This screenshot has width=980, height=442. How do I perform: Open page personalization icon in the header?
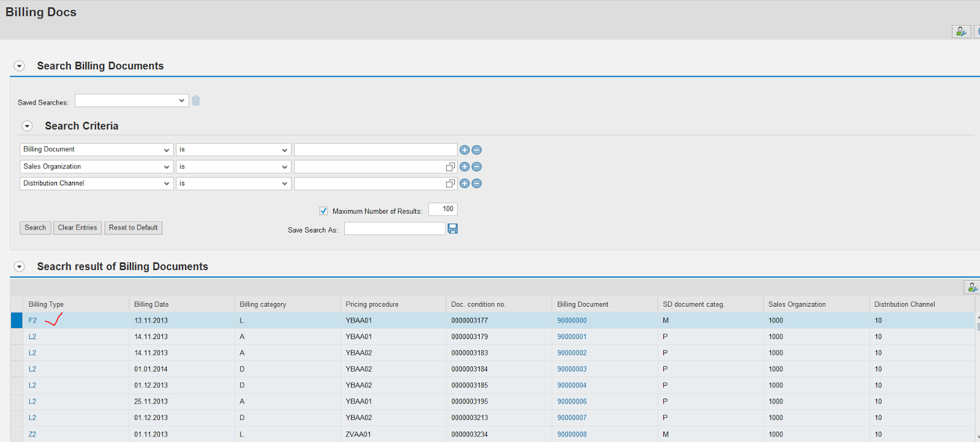tap(961, 31)
